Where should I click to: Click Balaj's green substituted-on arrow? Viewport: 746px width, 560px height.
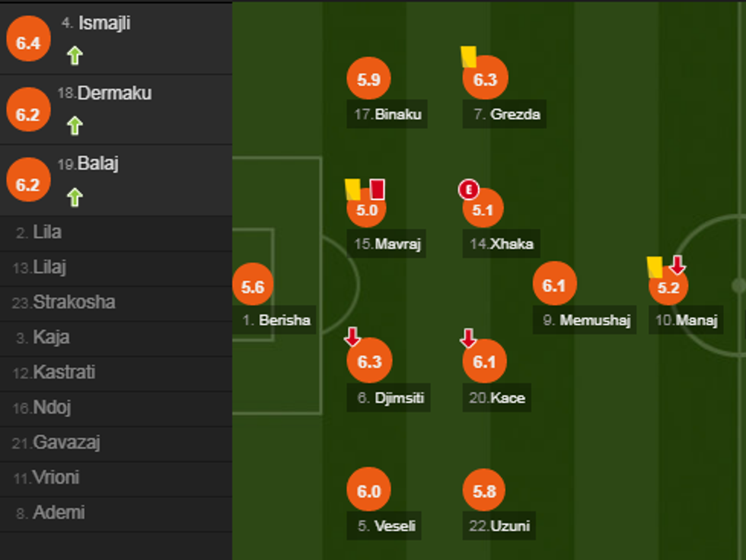coord(74,197)
